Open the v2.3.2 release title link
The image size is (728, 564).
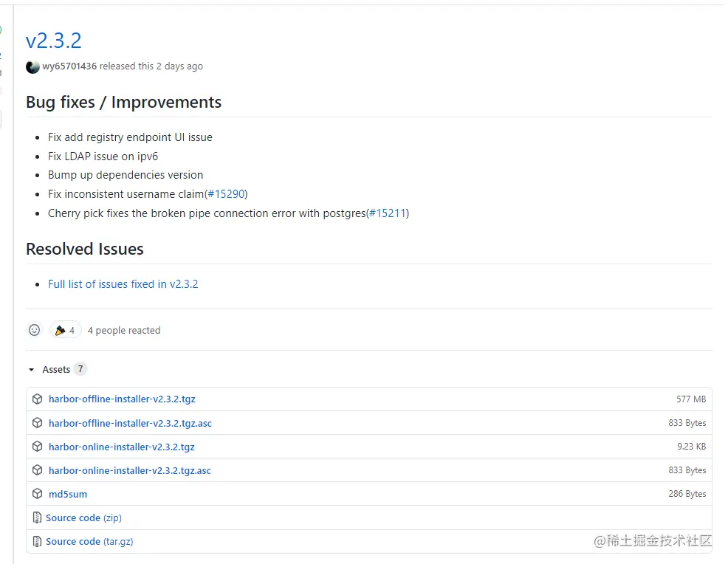53,41
